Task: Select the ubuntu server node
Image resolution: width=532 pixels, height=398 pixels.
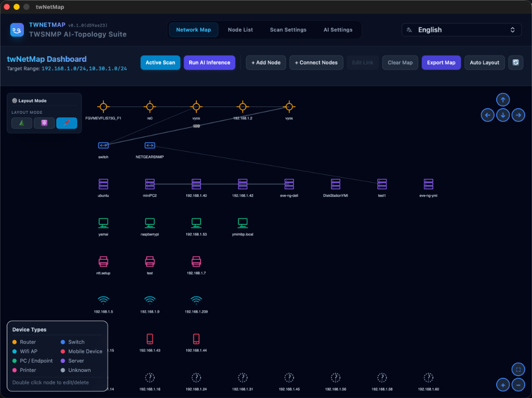Action: 103,184
